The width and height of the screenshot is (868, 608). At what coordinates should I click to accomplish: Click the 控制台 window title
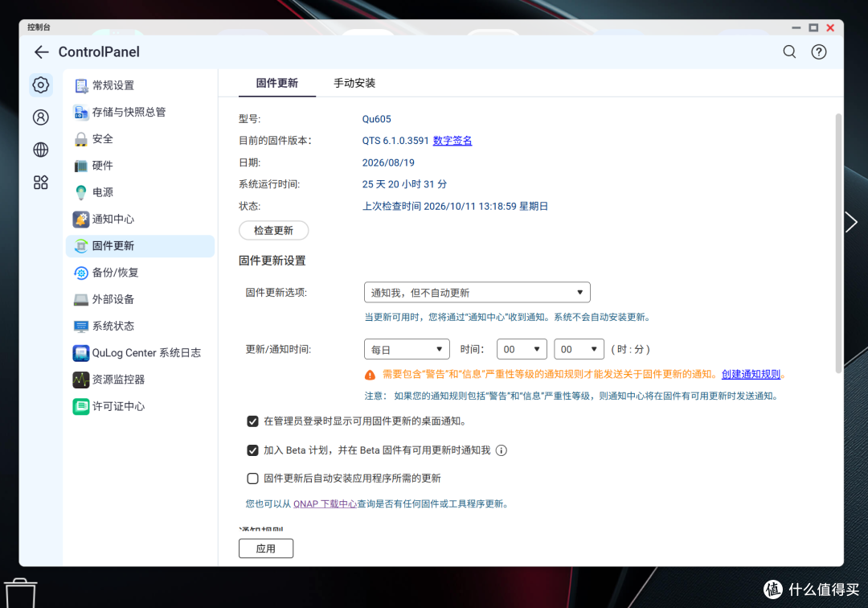coord(39,27)
